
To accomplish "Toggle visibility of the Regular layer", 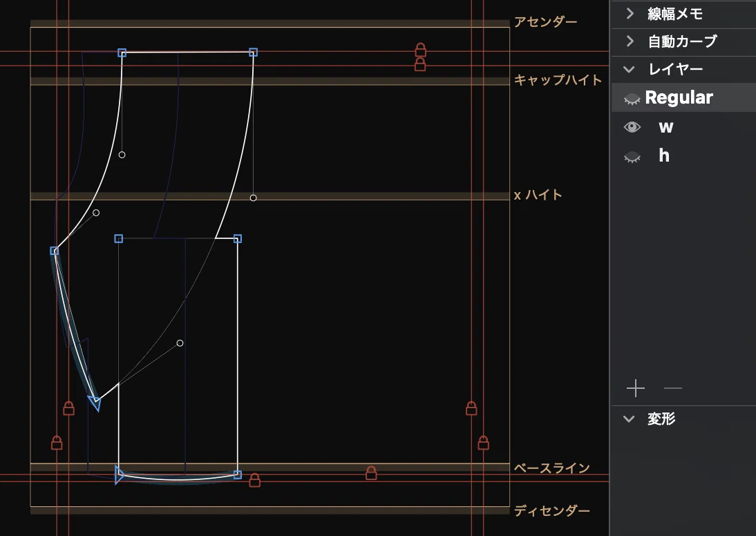I will (x=632, y=98).
